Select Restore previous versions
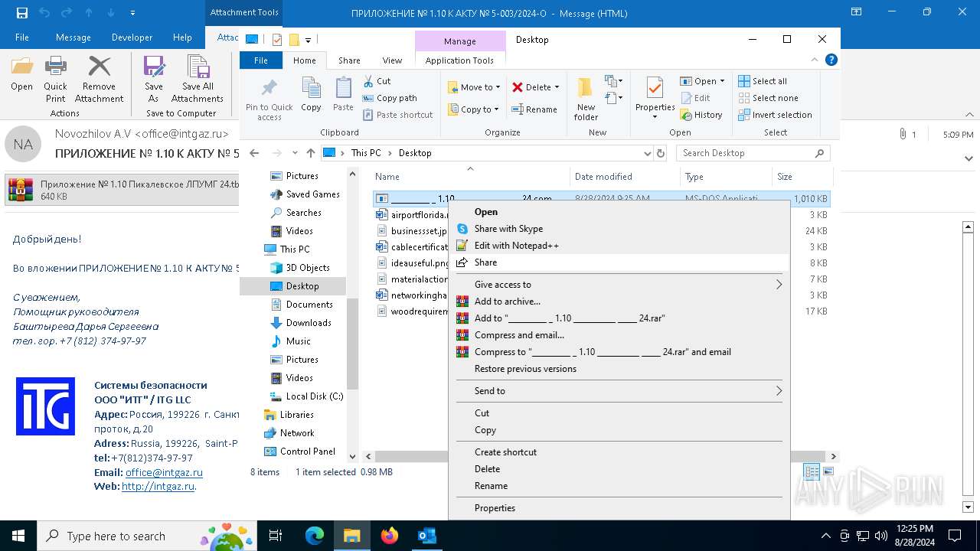 tap(619, 369)
